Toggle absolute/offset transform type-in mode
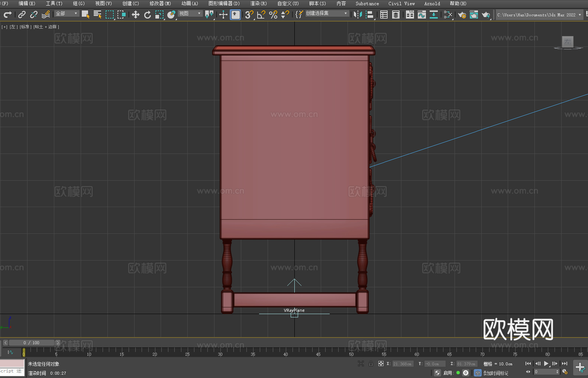This screenshot has width=588, height=378. 381,364
